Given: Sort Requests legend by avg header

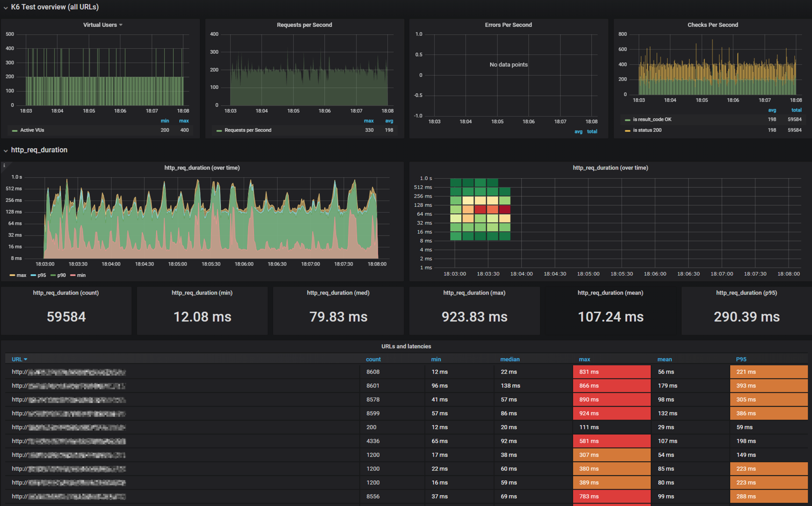Looking at the screenshot, I should [389, 121].
